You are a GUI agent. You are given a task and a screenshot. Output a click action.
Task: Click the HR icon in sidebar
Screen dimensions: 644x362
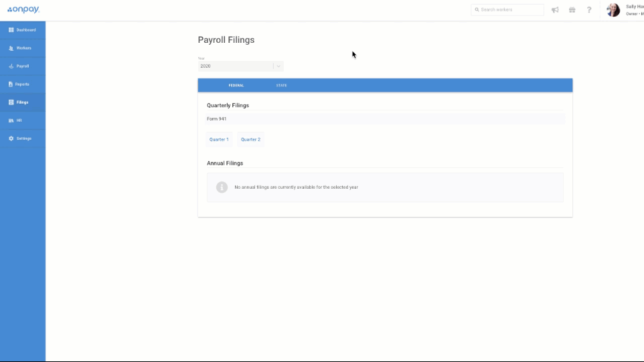11,120
